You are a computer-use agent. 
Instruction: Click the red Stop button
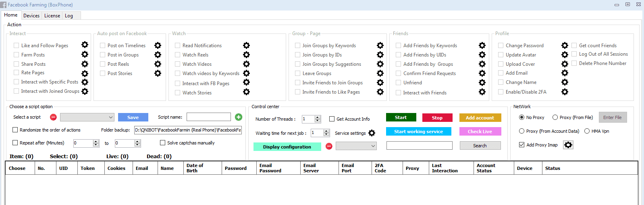(437, 117)
